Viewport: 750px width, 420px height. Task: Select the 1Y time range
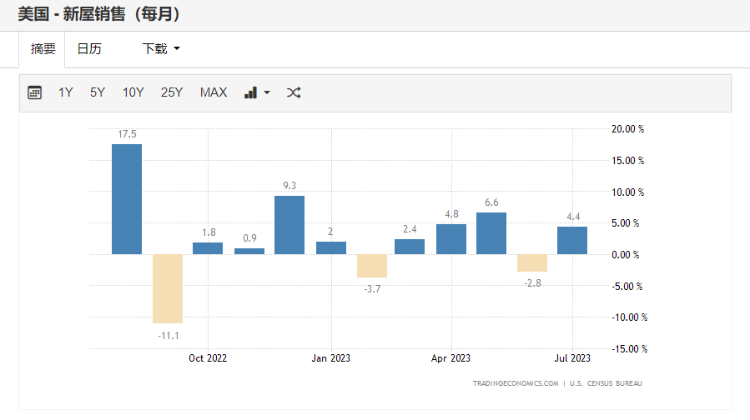point(66,93)
